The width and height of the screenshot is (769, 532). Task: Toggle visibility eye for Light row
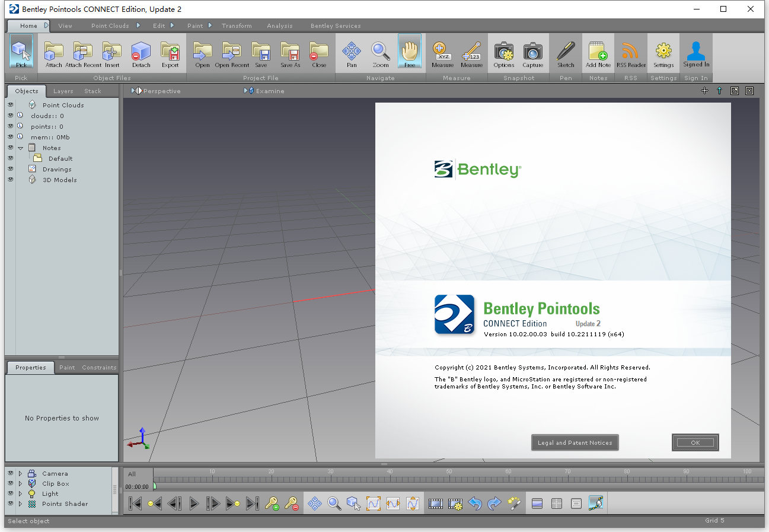[x=11, y=493]
